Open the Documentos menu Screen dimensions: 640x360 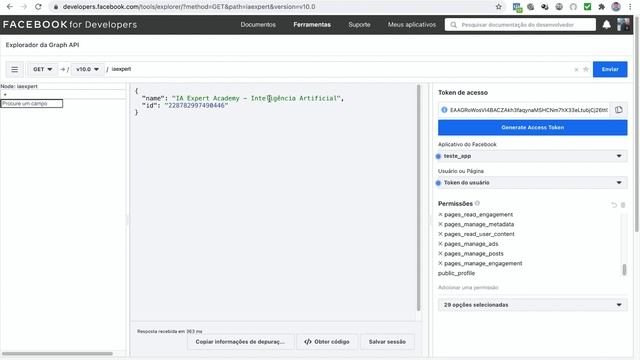(258, 24)
